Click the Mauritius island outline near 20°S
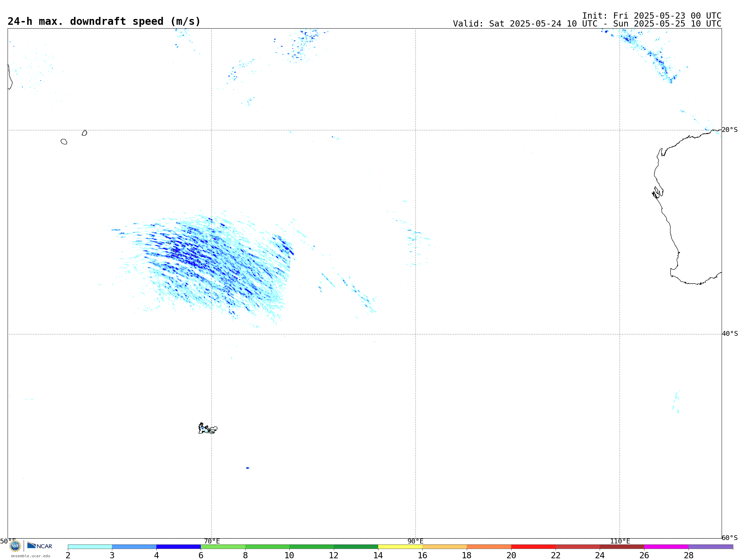Image resolution: width=744 pixels, height=560 pixels. 84,133
